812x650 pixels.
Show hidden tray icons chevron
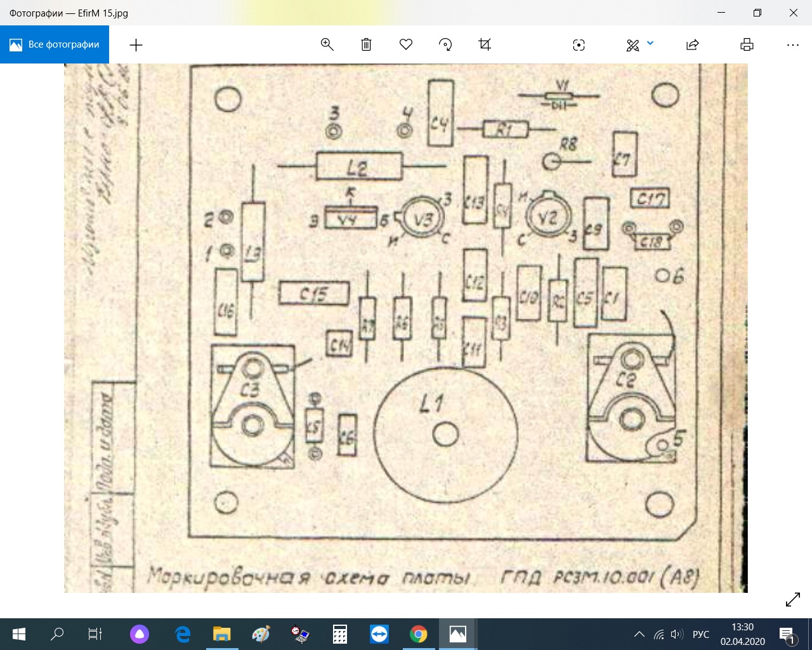pos(639,634)
